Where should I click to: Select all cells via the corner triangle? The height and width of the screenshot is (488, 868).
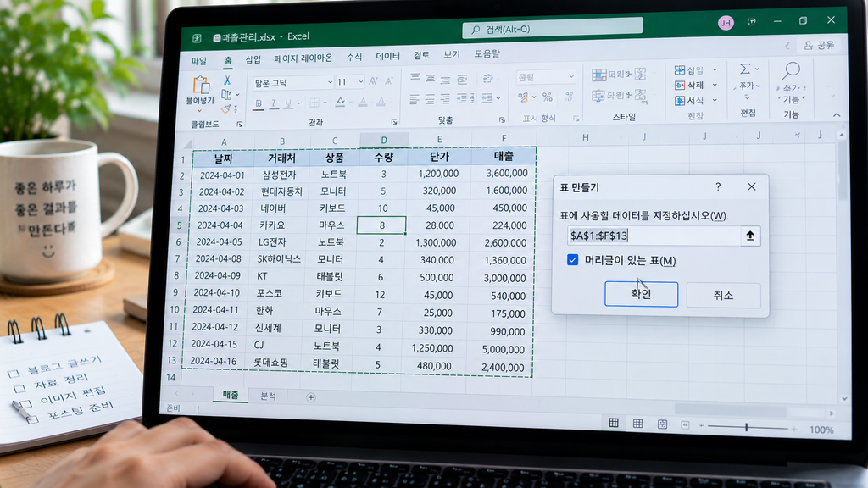coord(187,144)
